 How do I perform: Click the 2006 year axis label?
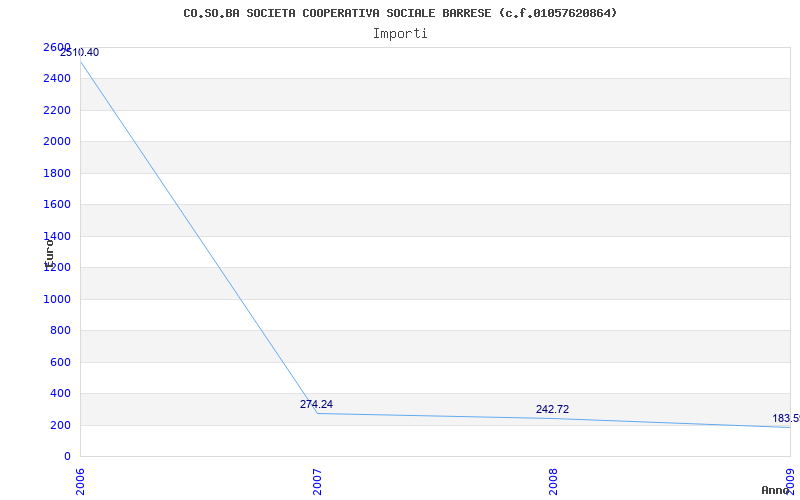point(81,482)
